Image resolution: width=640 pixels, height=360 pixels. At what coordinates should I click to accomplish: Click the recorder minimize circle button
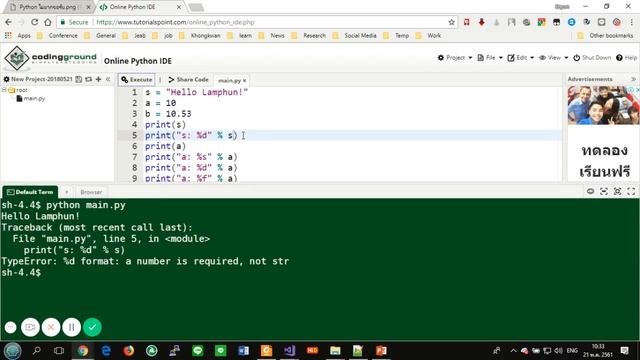point(11,327)
